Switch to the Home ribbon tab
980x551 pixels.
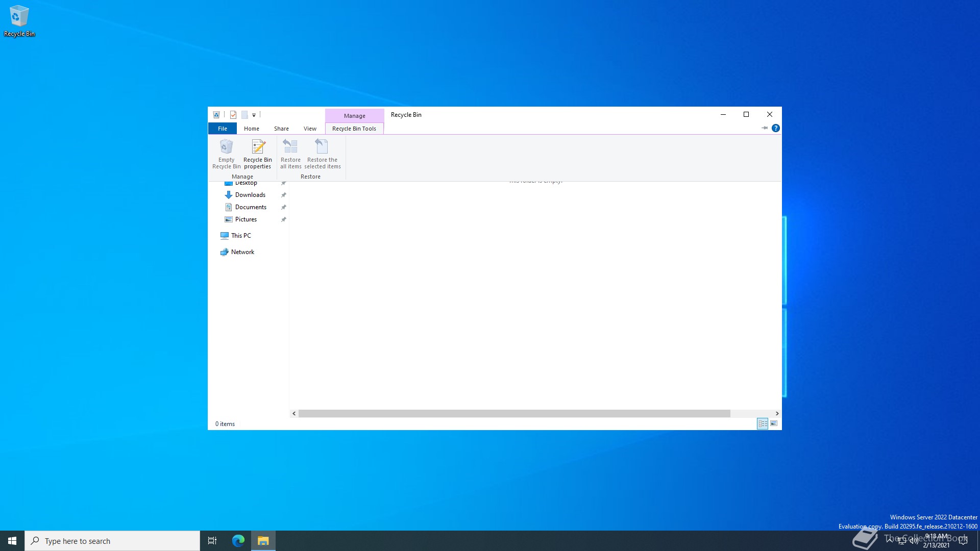252,129
